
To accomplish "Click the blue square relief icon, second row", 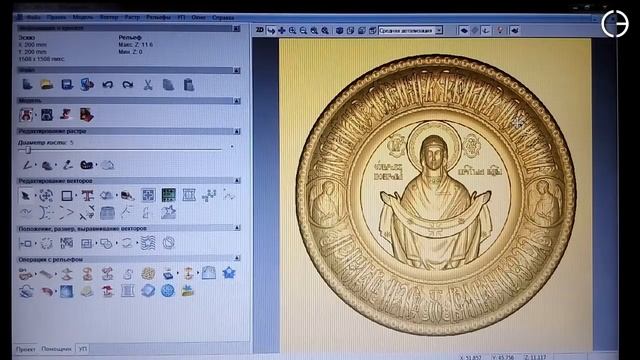I will coord(67,291).
